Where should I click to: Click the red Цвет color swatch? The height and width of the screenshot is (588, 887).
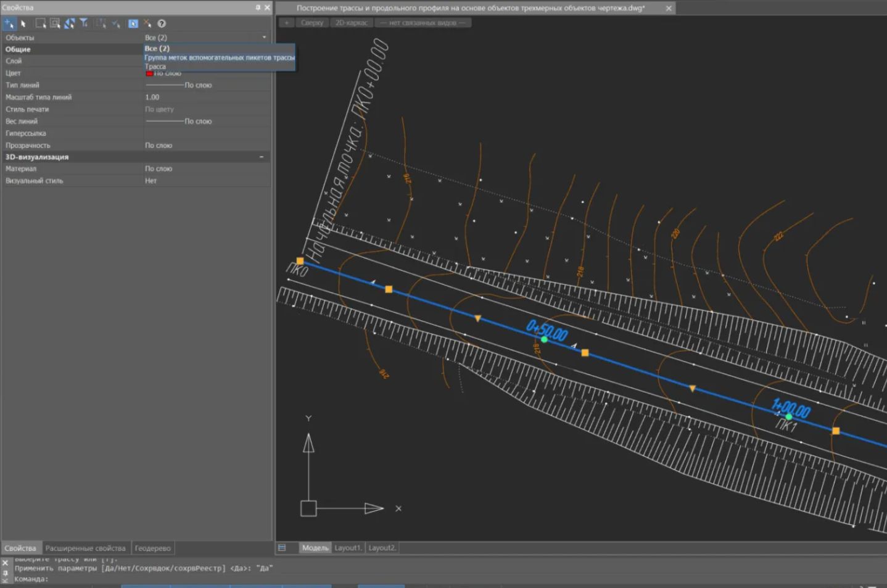149,73
